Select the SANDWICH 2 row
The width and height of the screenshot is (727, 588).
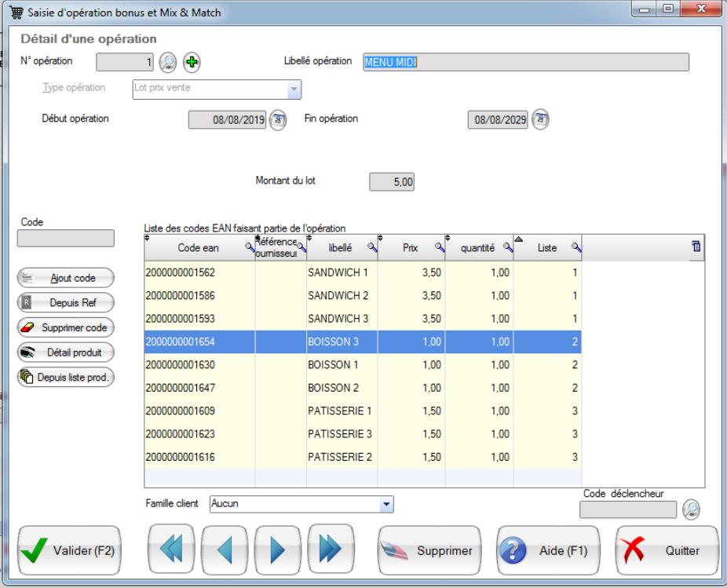[x=338, y=296]
